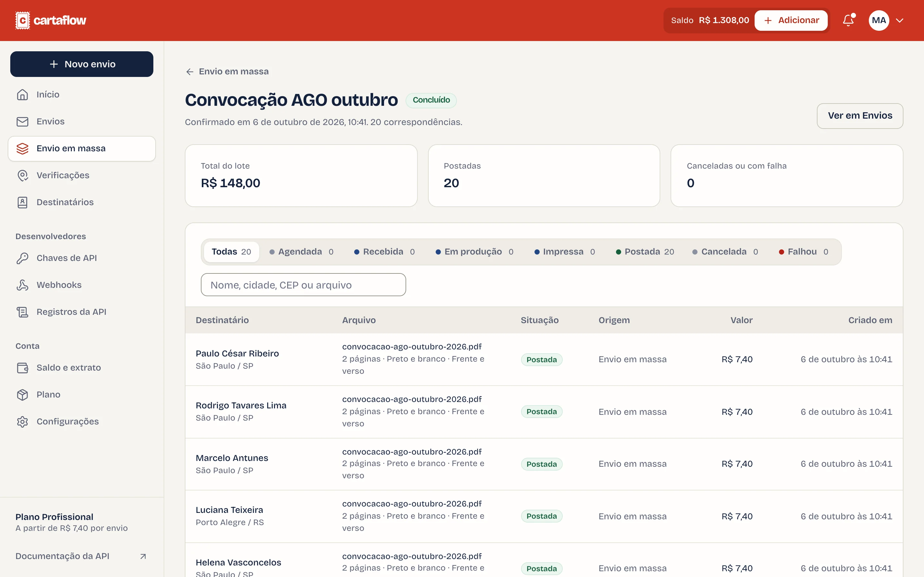This screenshot has height=577, width=924.
Task: Click the Novo envio button
Action: (82, 64)
